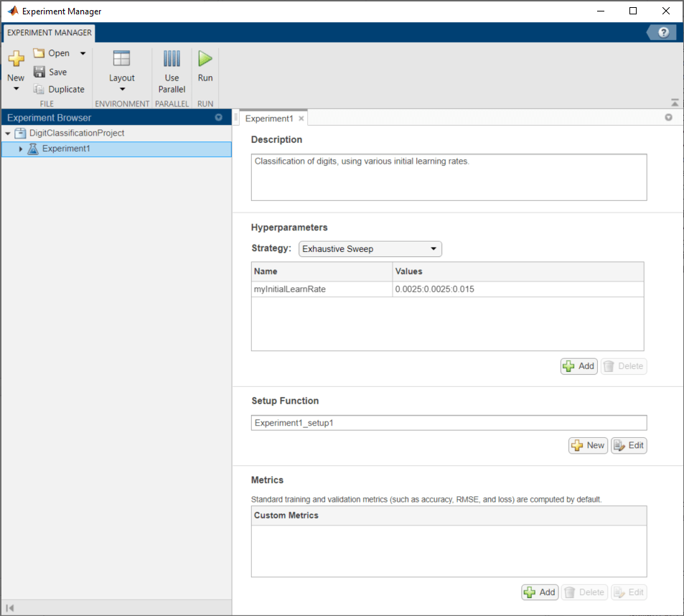Minimize the Experiment Manager window
This screenshot has width=684, height=616.
[601, 11]
